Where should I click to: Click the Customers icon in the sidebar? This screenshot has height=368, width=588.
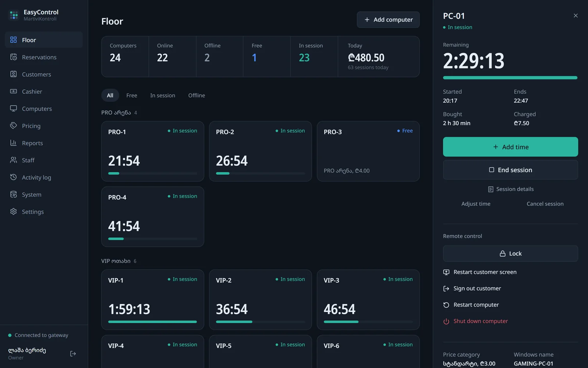14,74
